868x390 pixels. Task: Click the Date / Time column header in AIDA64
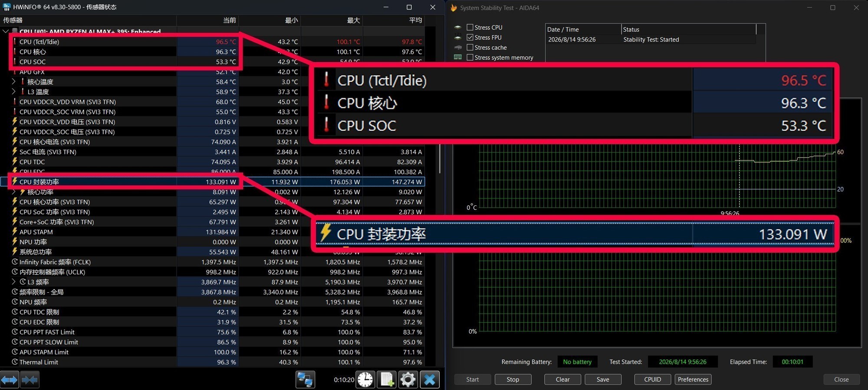[583, 30]
